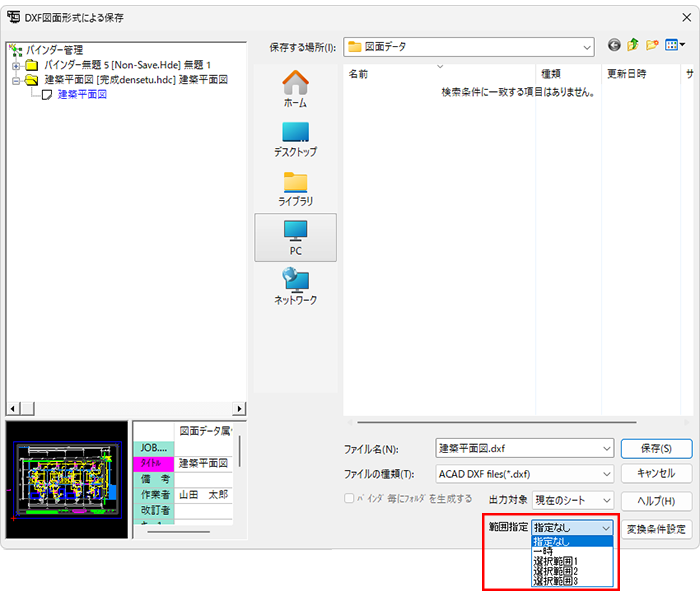Click the キャンセル button
Screen dimensions: 700x597
656,473
